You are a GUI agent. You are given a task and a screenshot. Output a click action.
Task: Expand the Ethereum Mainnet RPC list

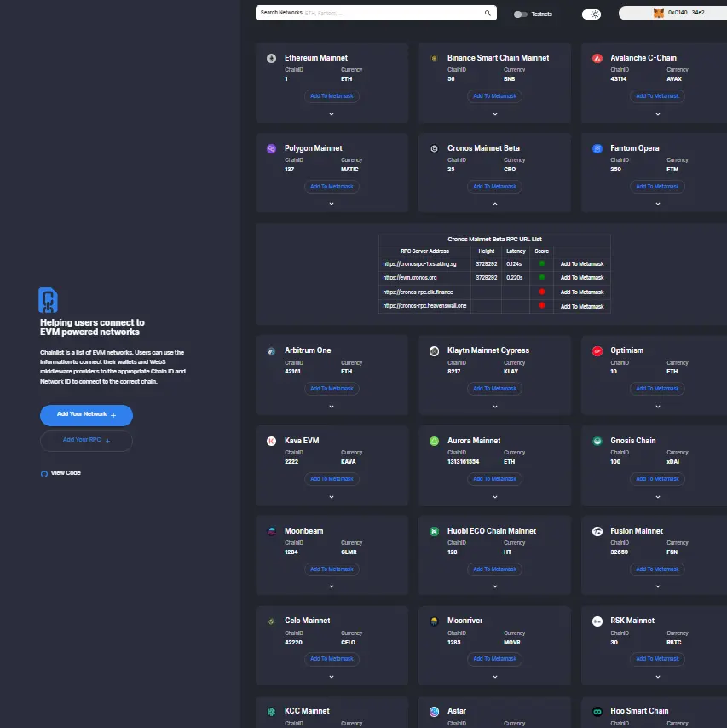(332, 114)
